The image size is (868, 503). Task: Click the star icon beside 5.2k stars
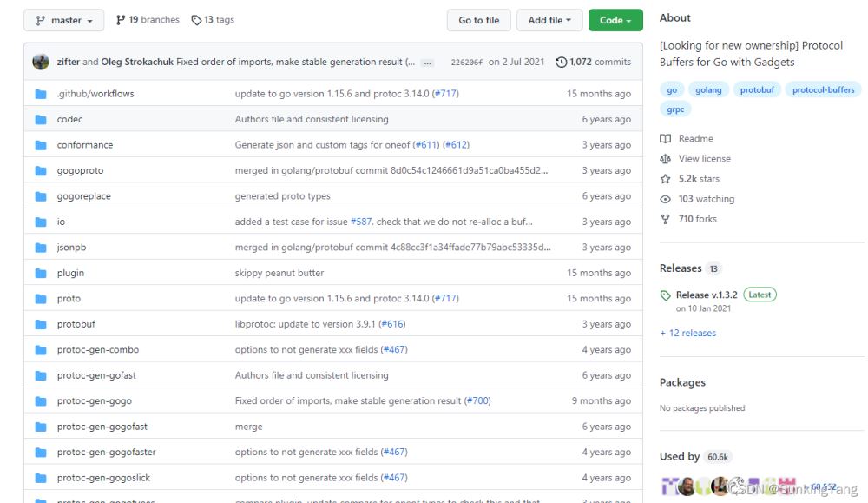point(666,179)
